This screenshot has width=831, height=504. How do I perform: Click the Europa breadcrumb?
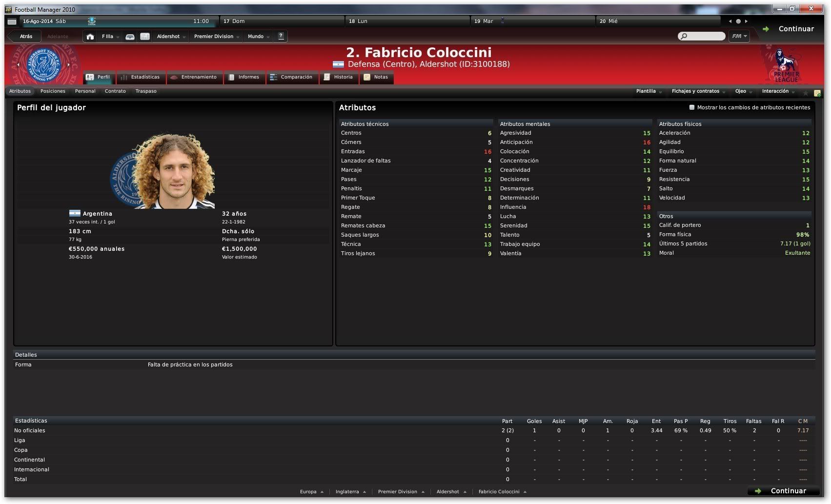311,492
